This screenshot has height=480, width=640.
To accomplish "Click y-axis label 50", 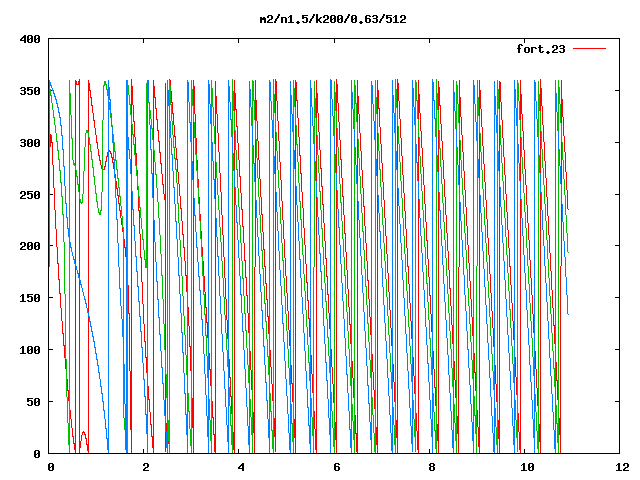I will [34, 402].
